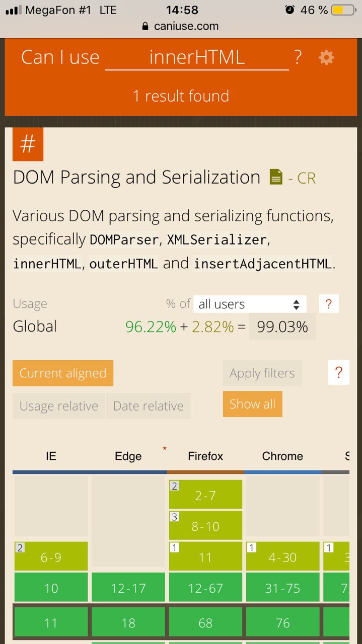Open the CR spec document icon
The height and width of the screenshot is (644, 362).
click(x=276, y=177)
